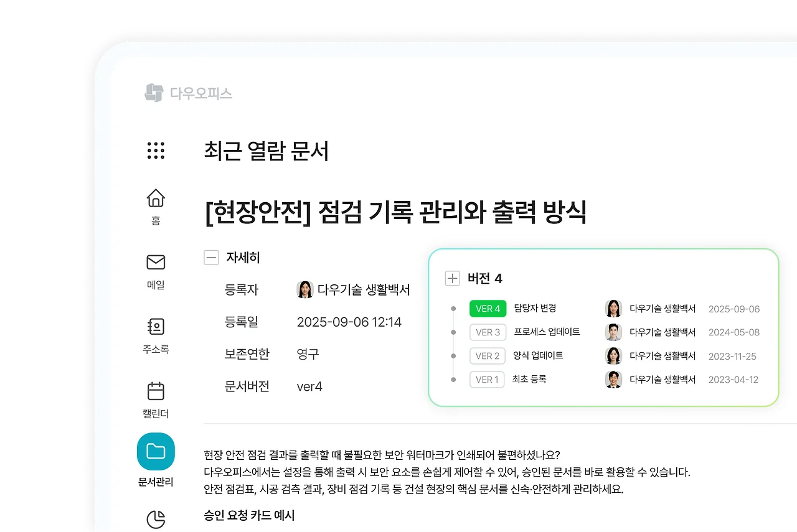Open Calendar (캘린더) in sidebar
Screen dimensions: 797x532
(156, 391)
